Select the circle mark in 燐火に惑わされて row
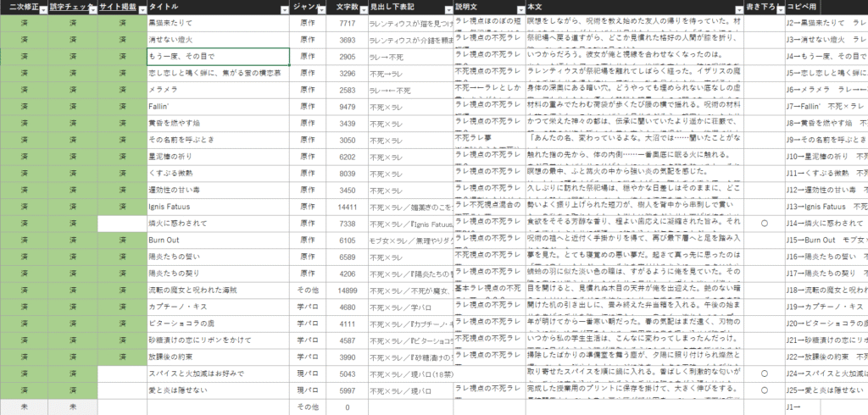 click(765, 224)
